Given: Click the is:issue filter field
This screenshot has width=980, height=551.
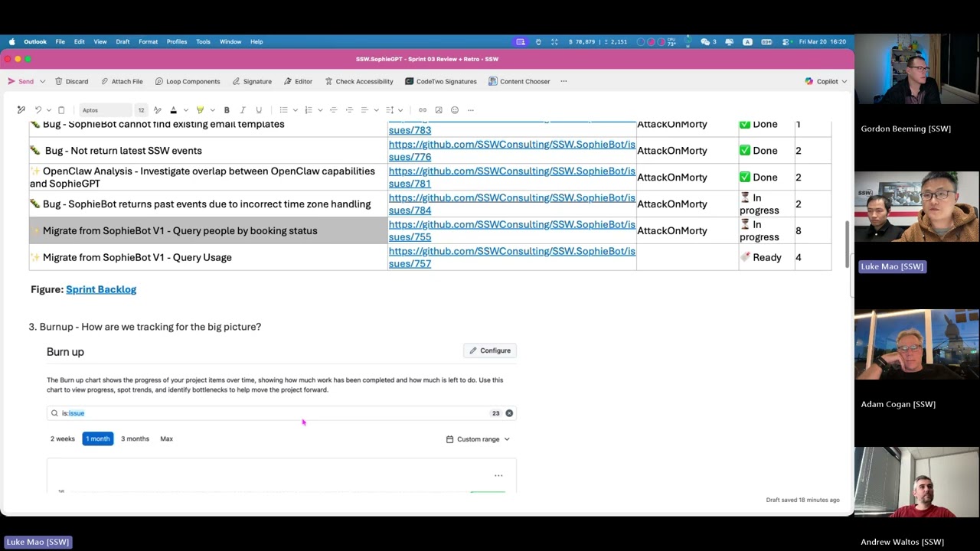Looking at the screenshot, I should click(x=281, y=413).
